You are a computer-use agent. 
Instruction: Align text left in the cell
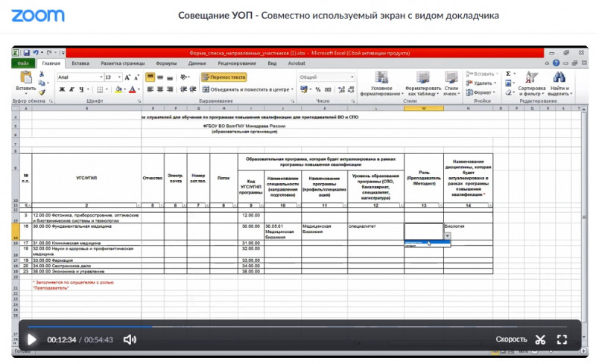pos(150,89)
